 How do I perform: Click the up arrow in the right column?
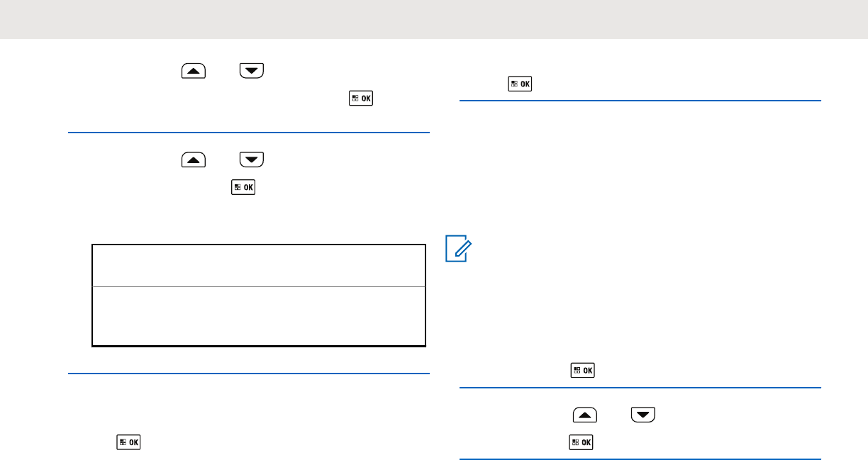585,414
